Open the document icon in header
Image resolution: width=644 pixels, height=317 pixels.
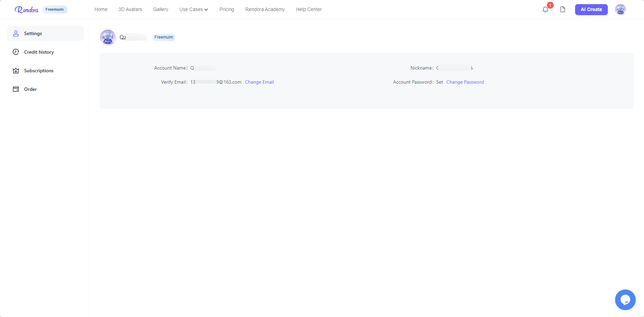coord(563,9)
